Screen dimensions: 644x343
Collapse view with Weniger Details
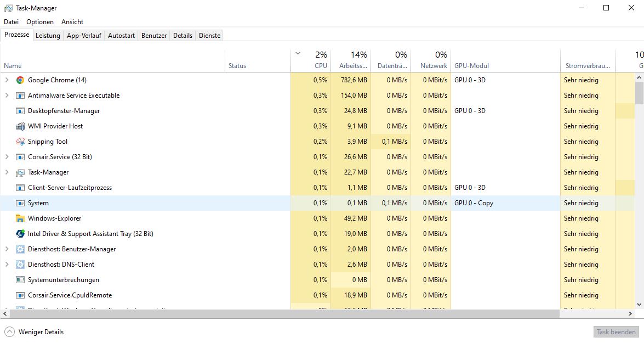coord(34,332)
